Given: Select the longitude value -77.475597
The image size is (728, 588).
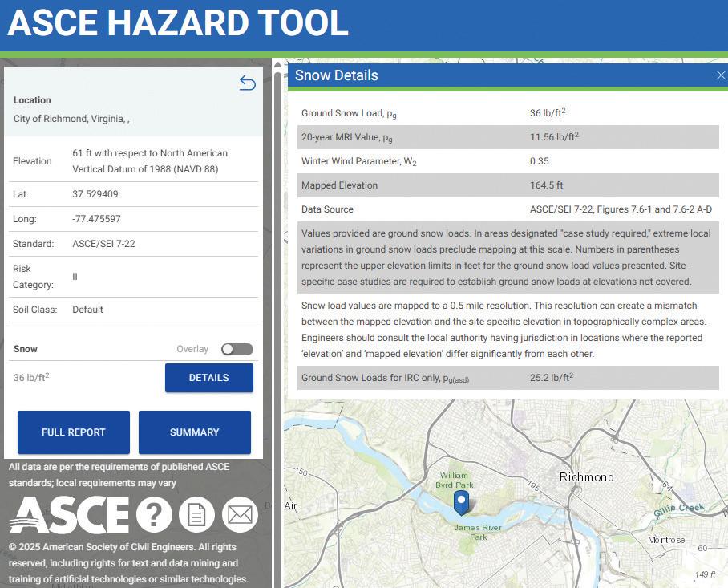Looking at the screenshot, I should [x=96, y=219].
